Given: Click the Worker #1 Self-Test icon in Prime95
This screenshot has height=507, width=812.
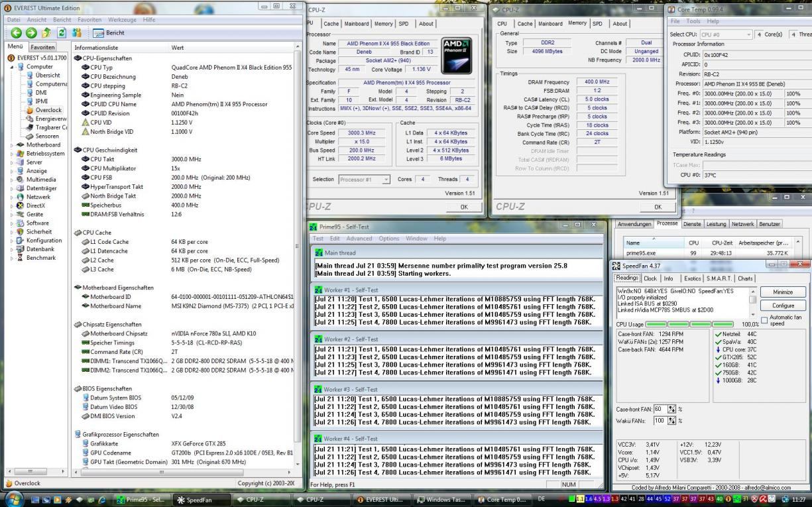Looking at the screenshot, I should click(318, 290).
